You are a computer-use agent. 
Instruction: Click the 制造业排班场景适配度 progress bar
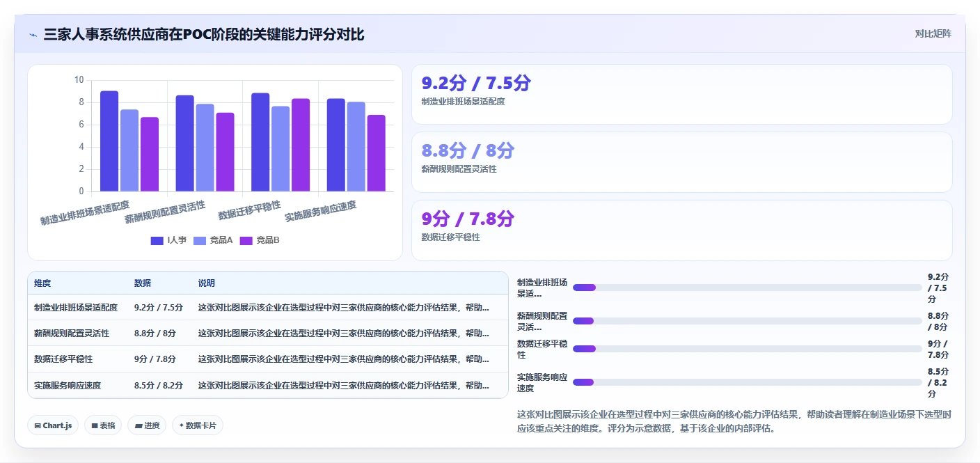(748, 288)
